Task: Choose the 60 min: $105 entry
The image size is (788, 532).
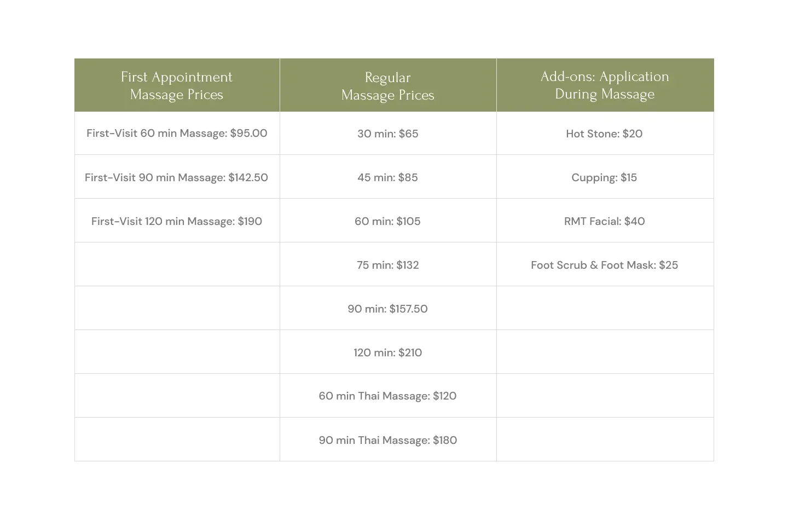Action: click(387, 221)
